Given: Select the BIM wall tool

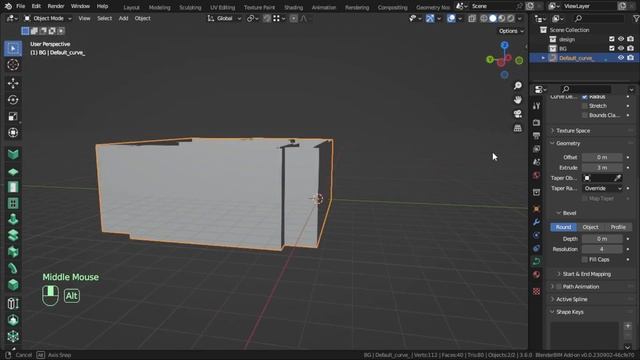Looking at the screenshot, I should point(13,154).
